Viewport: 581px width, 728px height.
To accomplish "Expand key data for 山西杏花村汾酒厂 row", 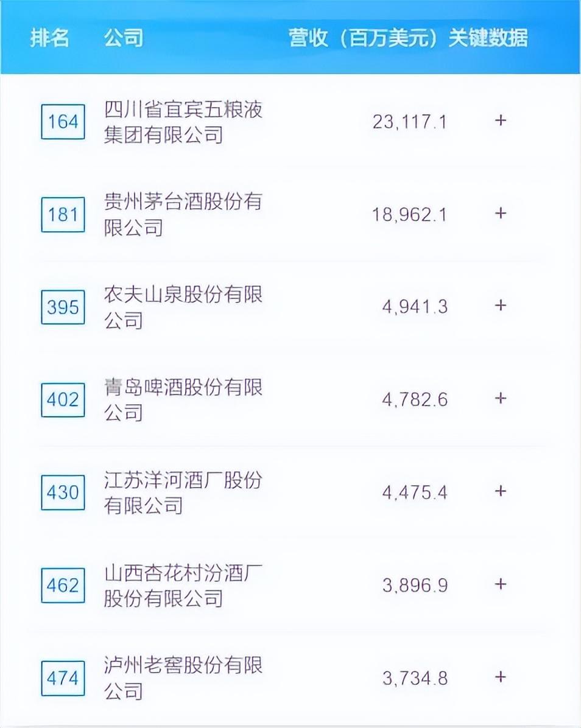I will (500, 584).
